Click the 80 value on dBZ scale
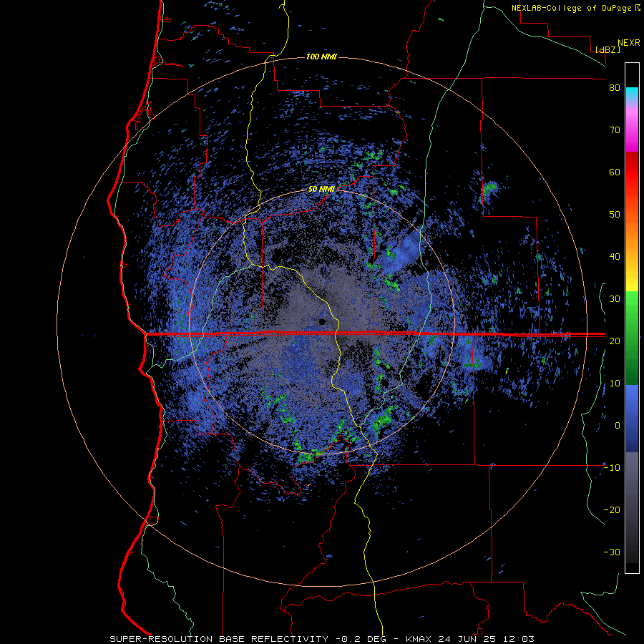Image resolution: width=644 pixels, height=644 pixels. (615, 88)
